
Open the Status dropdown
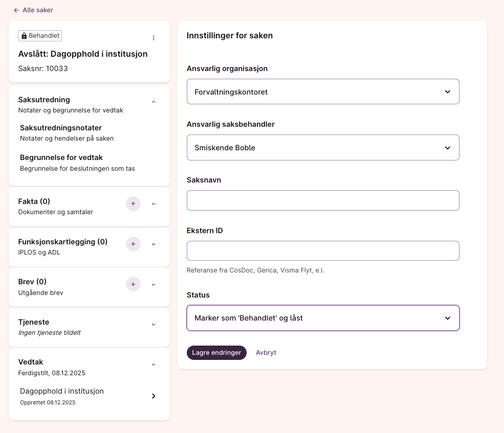pos(323,318)
